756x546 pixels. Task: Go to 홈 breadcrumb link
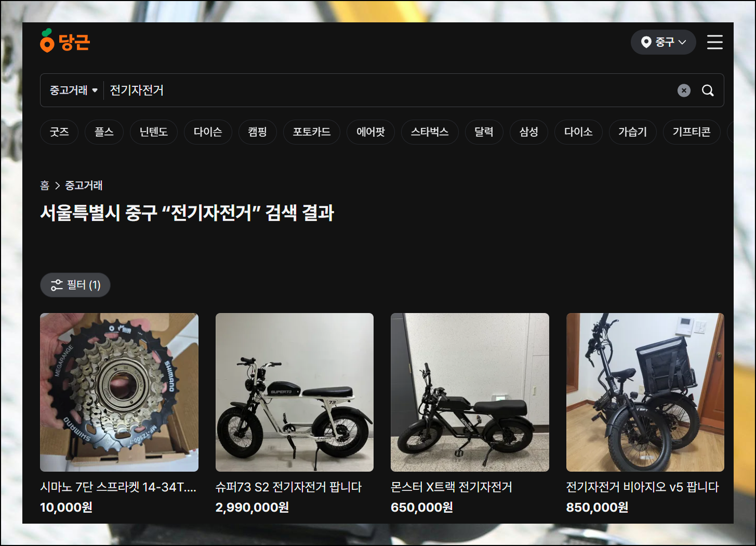(x=45, y=186)
